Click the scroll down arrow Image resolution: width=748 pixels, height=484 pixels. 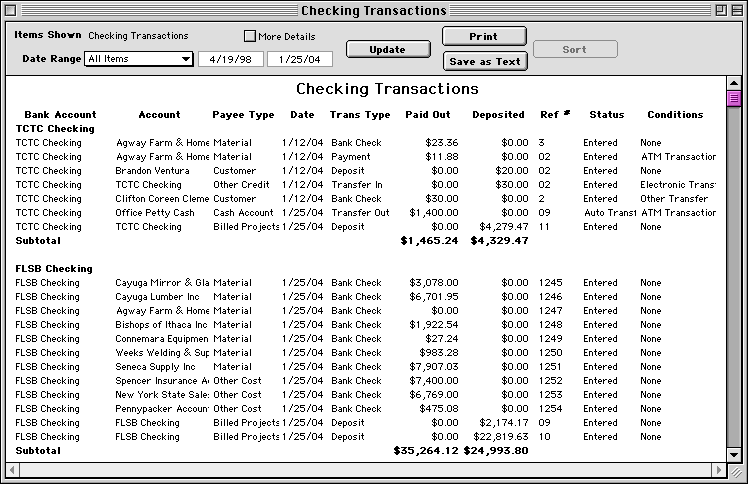pyautogui.click(x=734, y=452)
